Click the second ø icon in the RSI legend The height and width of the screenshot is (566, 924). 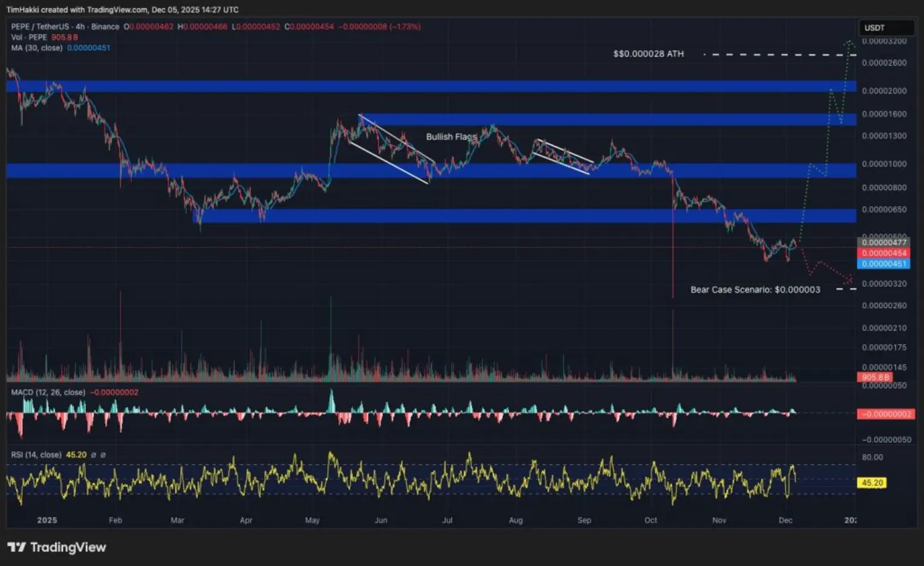click(x=104, y=454)
